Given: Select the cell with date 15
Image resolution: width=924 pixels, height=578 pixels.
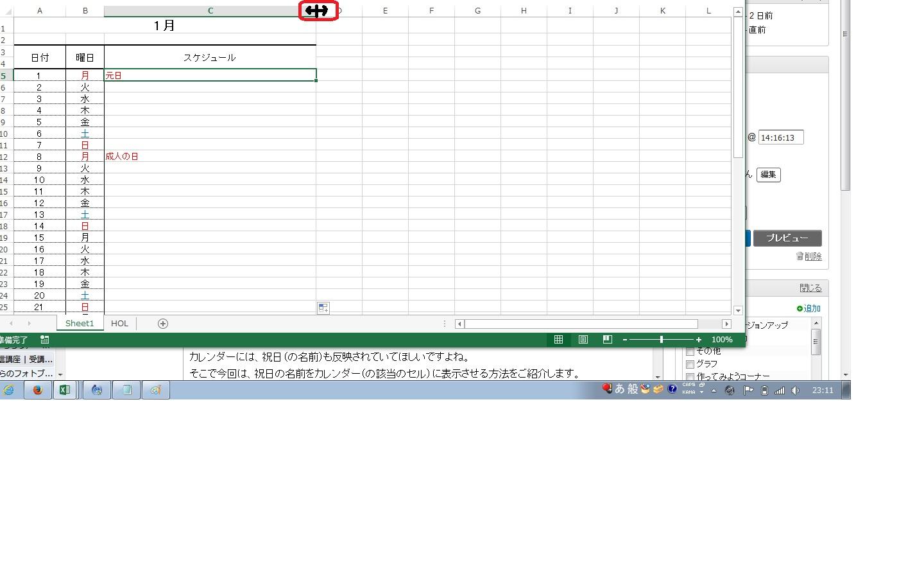Looking at the screenshot, I should click(x=40, y=238).
